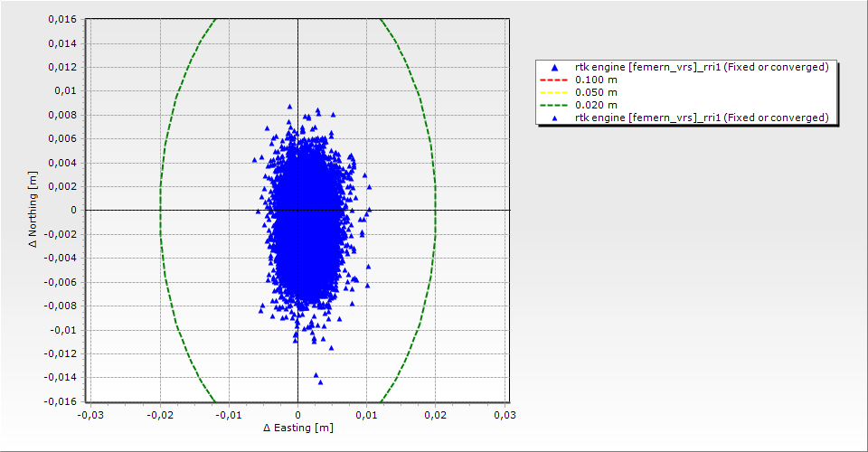The width and height of the screenshot is (868, 452).
Task: Click the green dashed circle at -0,02 Easting
Action: coord(160,210)
